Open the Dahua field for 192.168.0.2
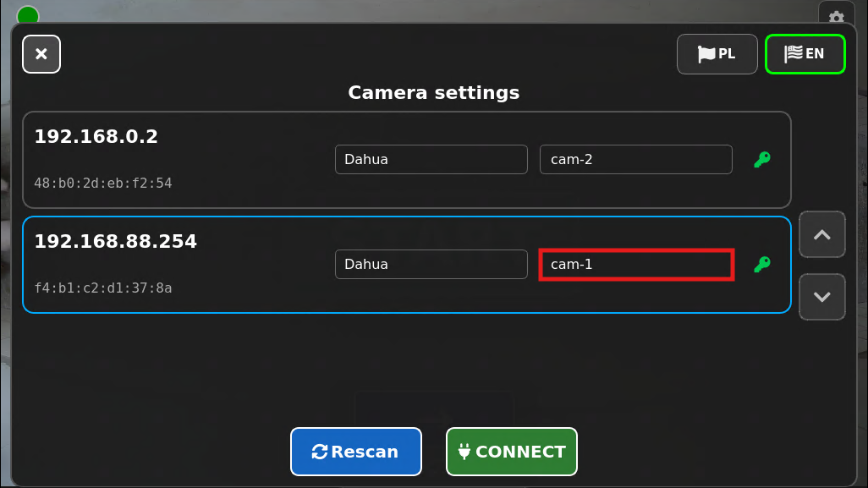This screenshot has height=488, width=868. click(431, 159)
